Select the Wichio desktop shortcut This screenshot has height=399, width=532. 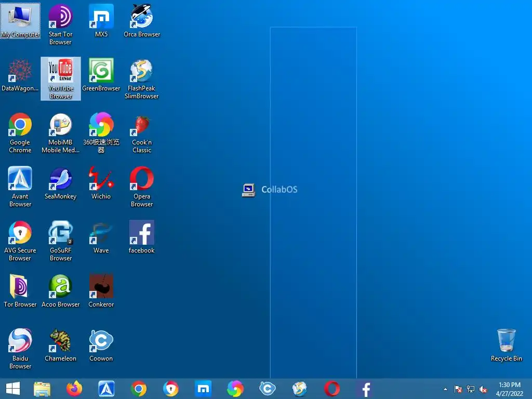pyautogui.click(x=101, y=183)
